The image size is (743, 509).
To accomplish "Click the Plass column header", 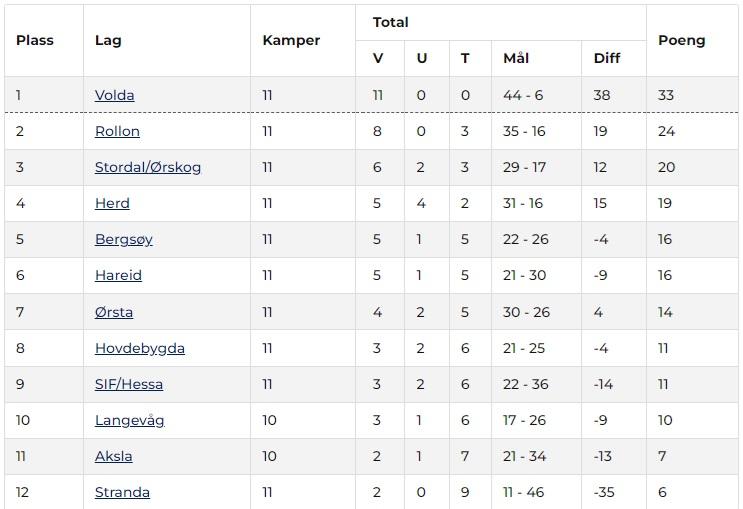I will click(35, 40).
